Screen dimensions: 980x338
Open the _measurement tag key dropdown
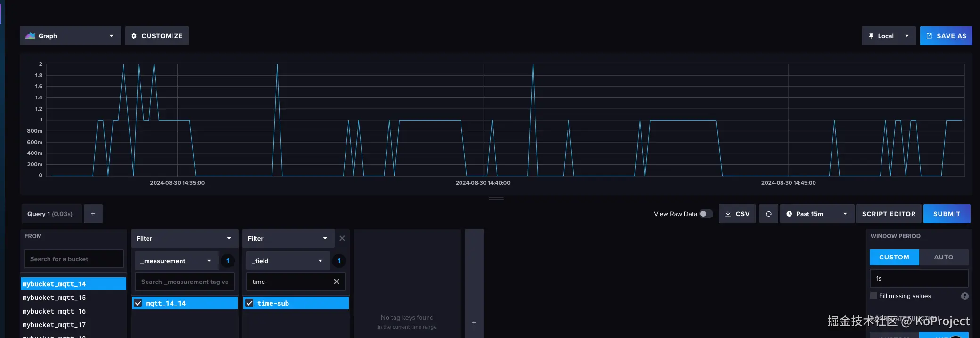tap(176, 261)
